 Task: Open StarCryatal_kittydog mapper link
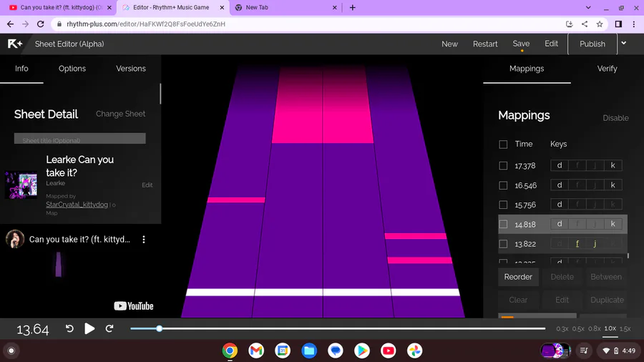point(77,205)
